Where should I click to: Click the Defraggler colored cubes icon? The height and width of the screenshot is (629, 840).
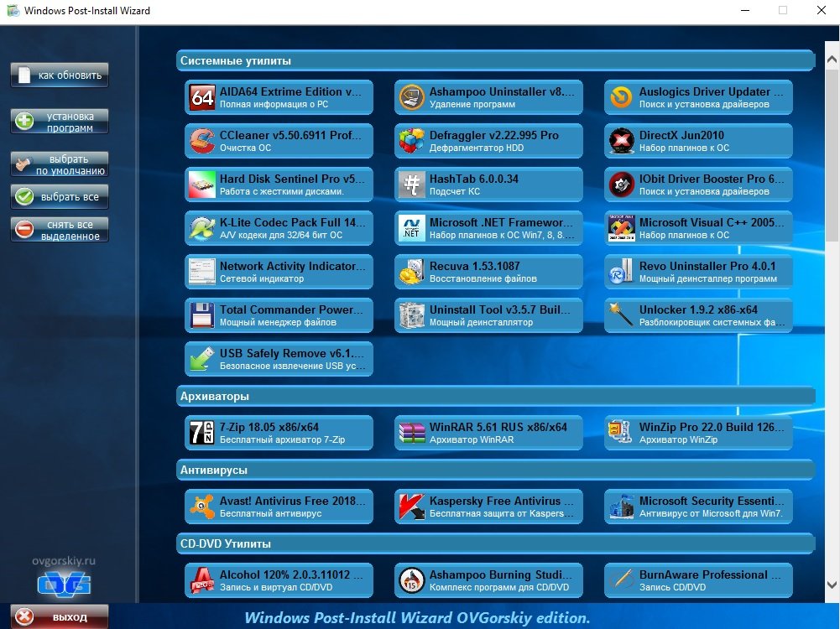click(412, 142)
